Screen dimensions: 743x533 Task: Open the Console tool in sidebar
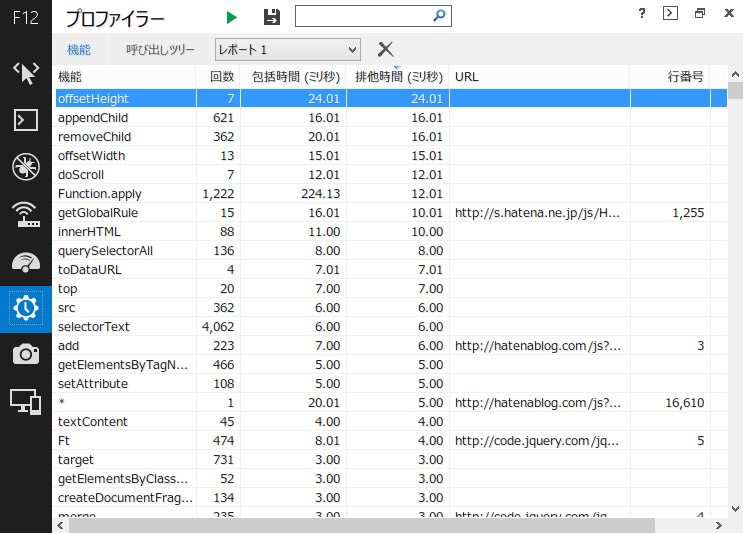coord(26,120)
